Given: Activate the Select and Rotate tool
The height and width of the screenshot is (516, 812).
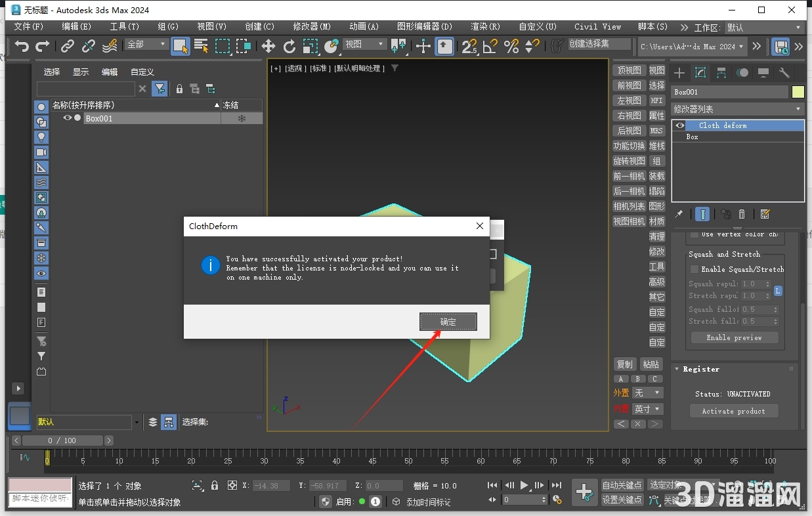Looking at the screenshot, I should coord(289,46).
